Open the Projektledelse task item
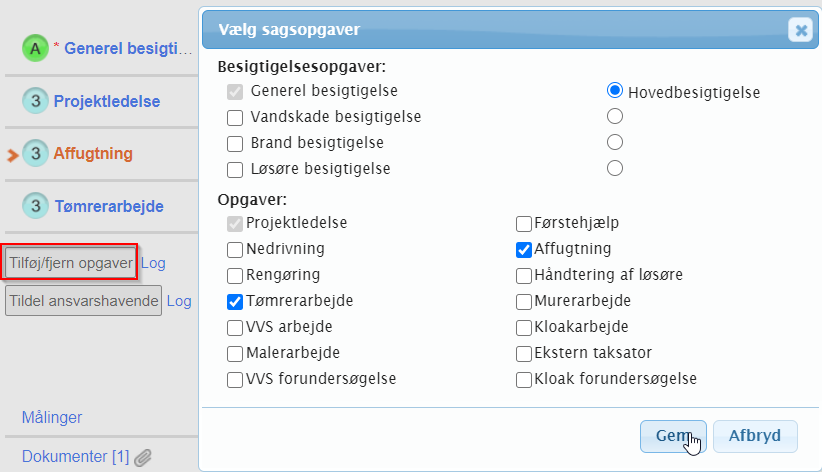The image size is (822, 472). pos(106,101)
